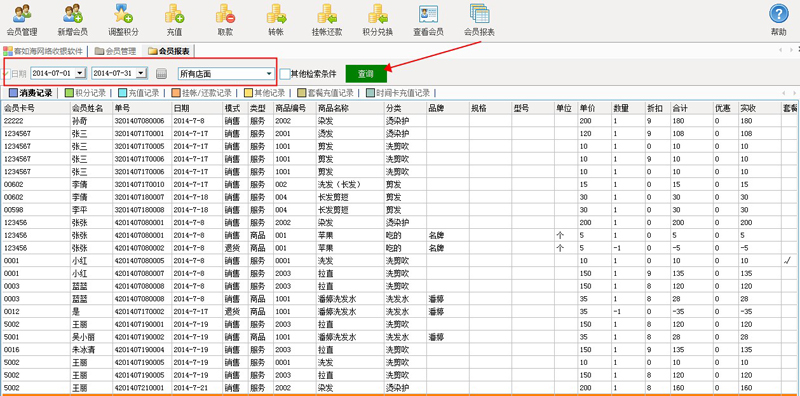Click order number 4201407170002

coord(140,312)
